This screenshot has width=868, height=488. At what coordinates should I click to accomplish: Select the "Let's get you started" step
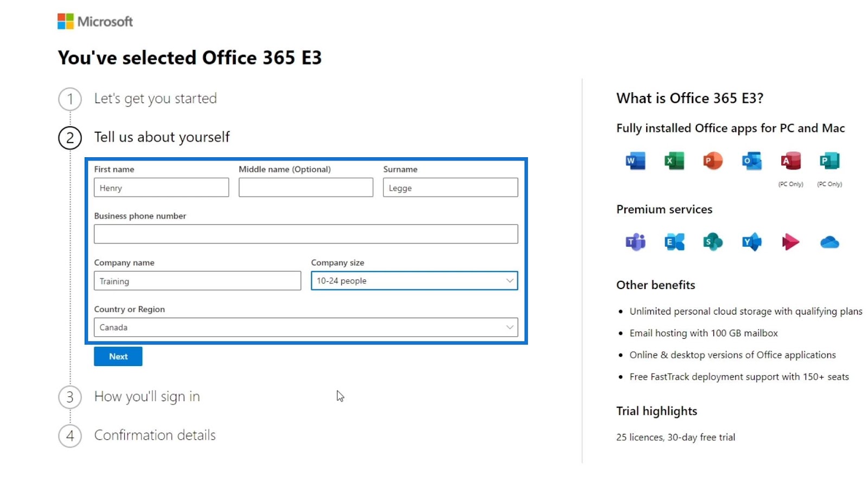(x=156, y=99)
